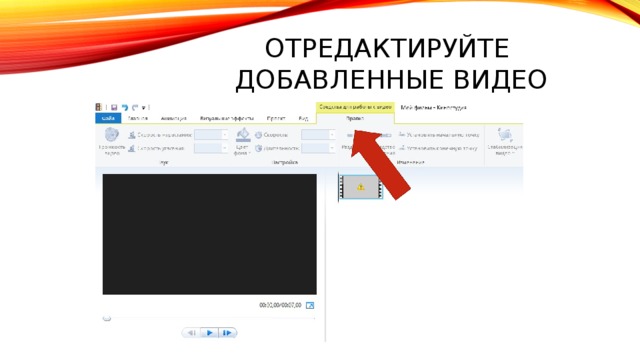Switch to the Визуальные эффекты tab
Screen dimensions: 640x360
227,118
